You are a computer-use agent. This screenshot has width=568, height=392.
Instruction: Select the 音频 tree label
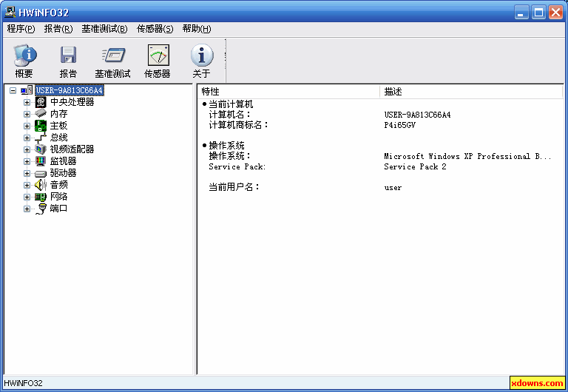coord(58,185)
